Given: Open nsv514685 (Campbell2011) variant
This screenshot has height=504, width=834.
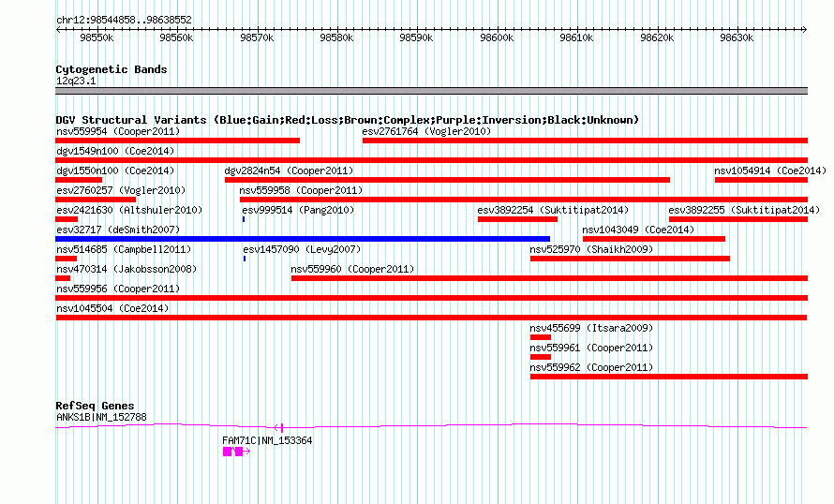Looking at the screenshot, I should click(x=66, y=259).
